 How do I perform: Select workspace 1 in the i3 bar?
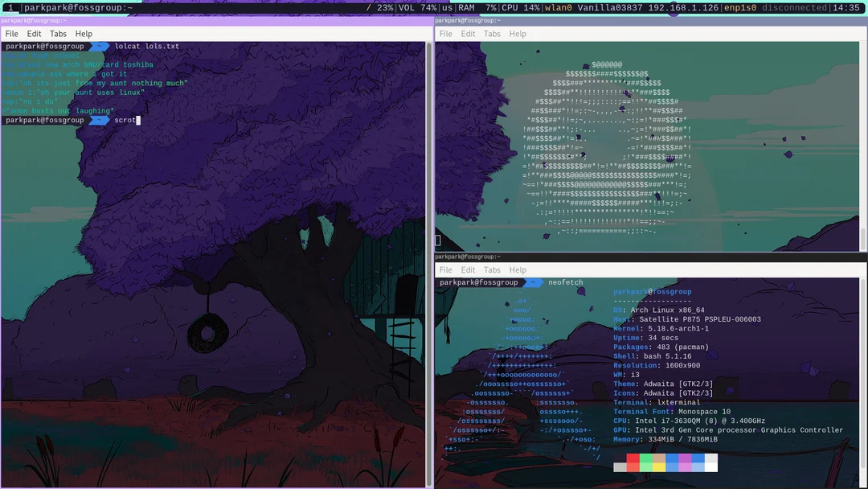[10, 8]
